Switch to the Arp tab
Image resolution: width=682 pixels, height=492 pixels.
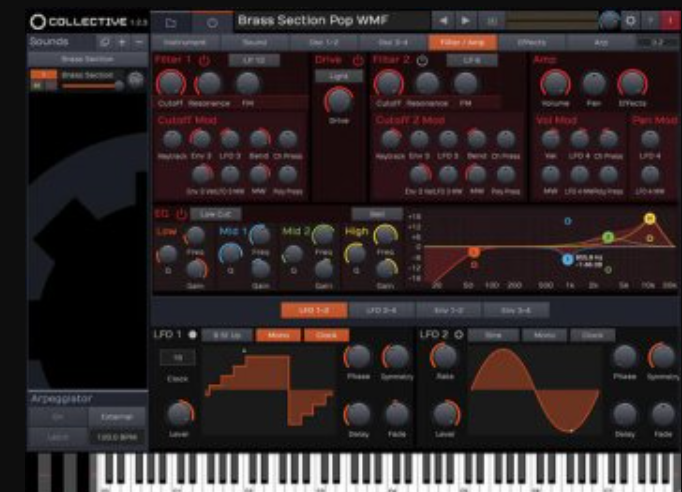click(601, 43)
